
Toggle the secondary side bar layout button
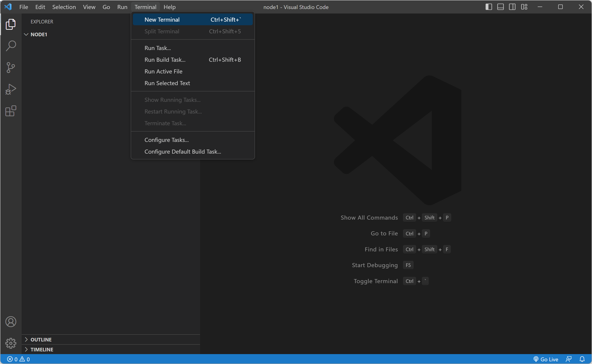[512, 7]
